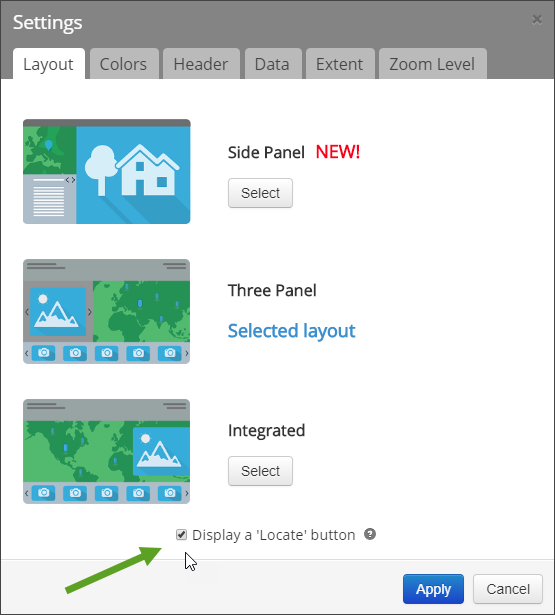Click the Display a 'Locate' button label

click(x=274, y=535)
